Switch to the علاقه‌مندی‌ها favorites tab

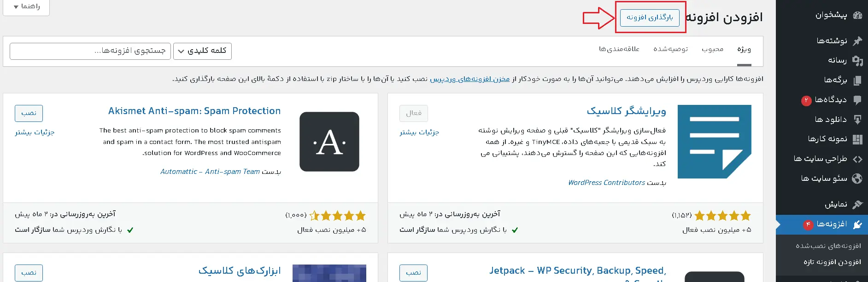pos(619,49)
